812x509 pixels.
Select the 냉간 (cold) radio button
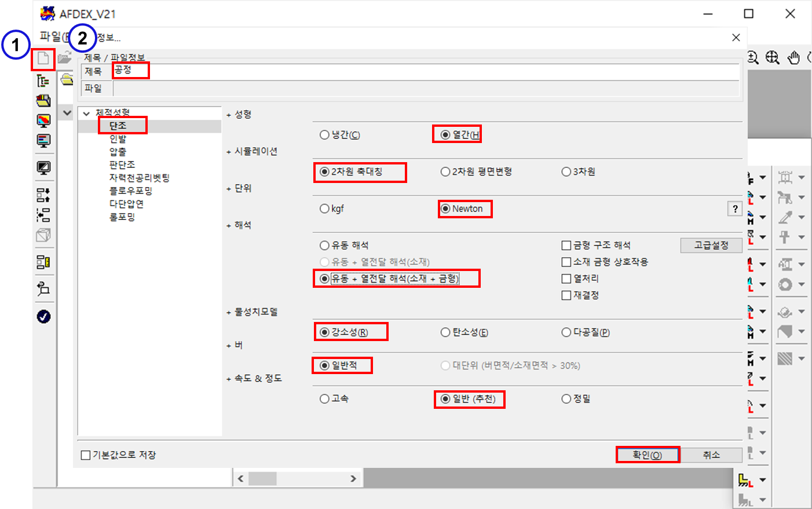325,135
